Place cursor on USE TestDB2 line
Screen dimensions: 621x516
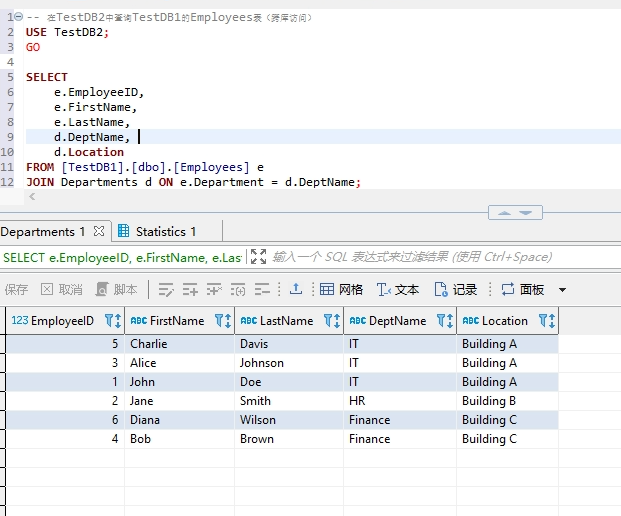point(67,32)
